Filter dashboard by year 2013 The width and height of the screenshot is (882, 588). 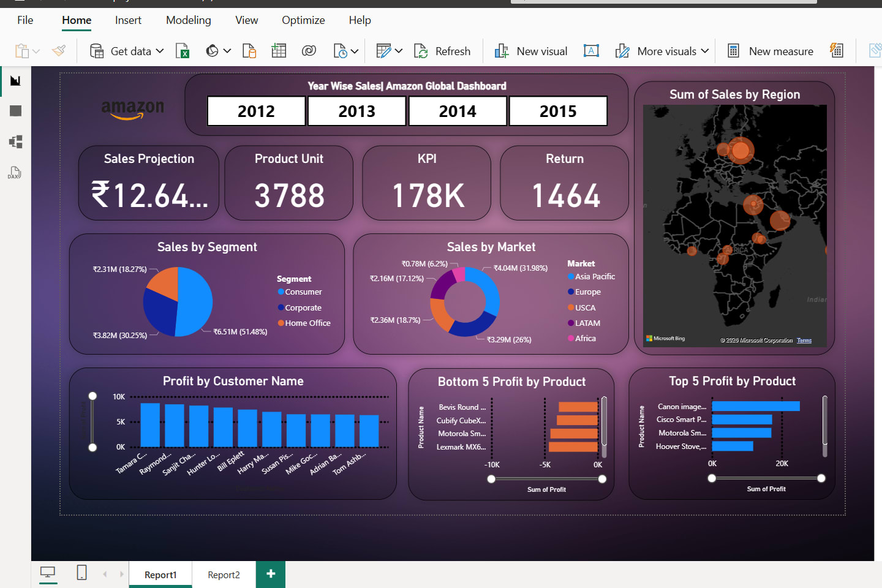coord(357,111)
